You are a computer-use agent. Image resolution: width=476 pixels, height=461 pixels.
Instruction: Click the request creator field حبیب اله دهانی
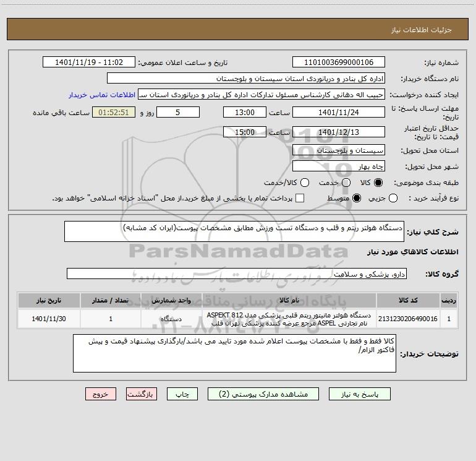pos(261,95)
